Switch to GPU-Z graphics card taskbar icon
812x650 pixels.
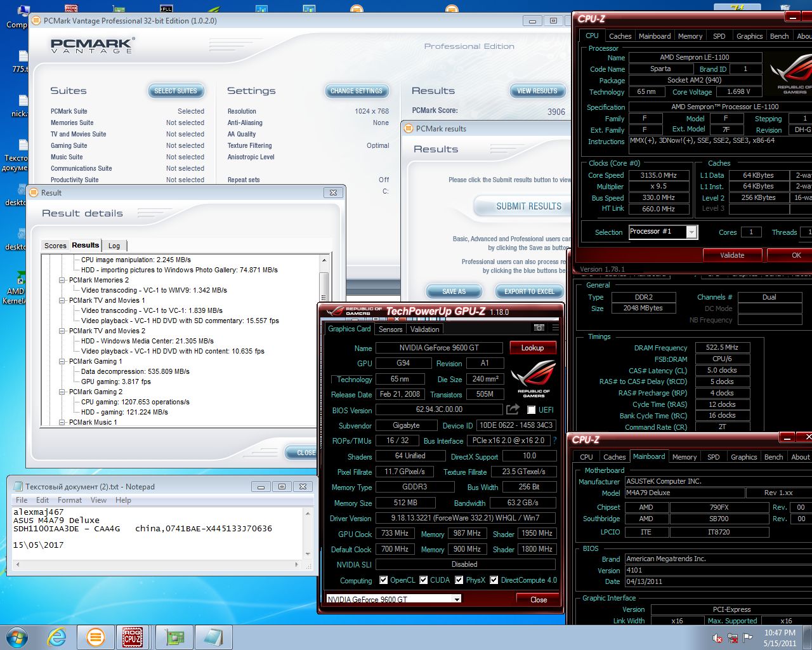(174, 637)
